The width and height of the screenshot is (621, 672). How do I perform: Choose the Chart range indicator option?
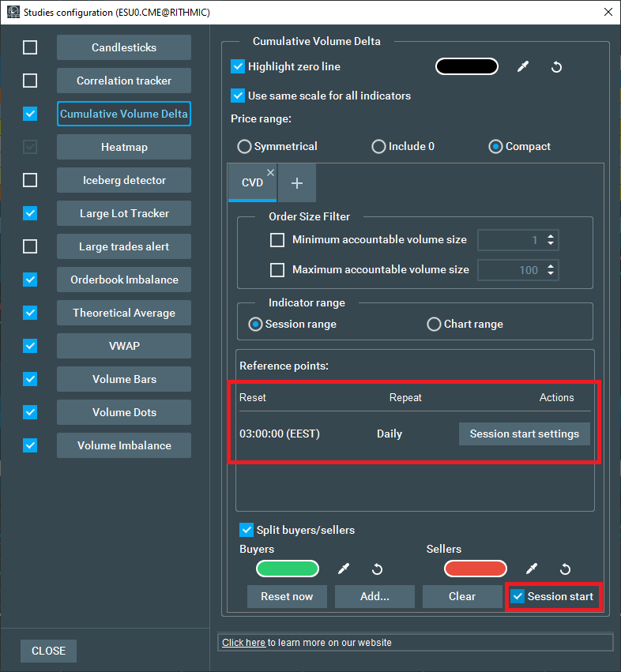[434, 324]
